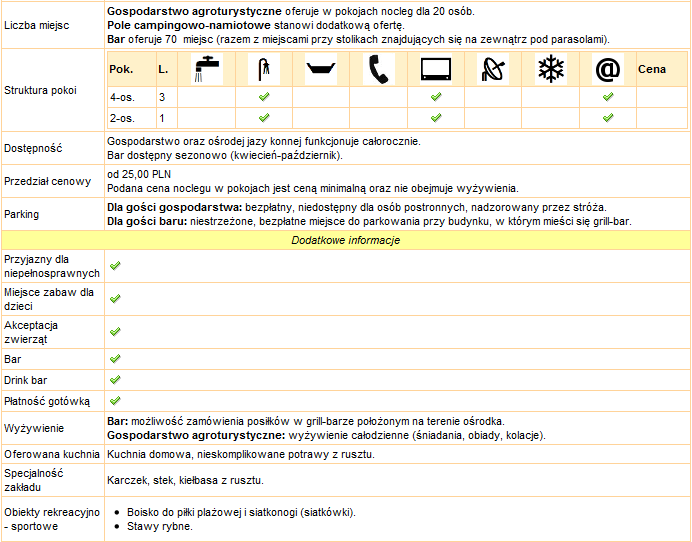
Task: Click the 'Boisko do piłki plażowej' list item
Action: (241, 512)
